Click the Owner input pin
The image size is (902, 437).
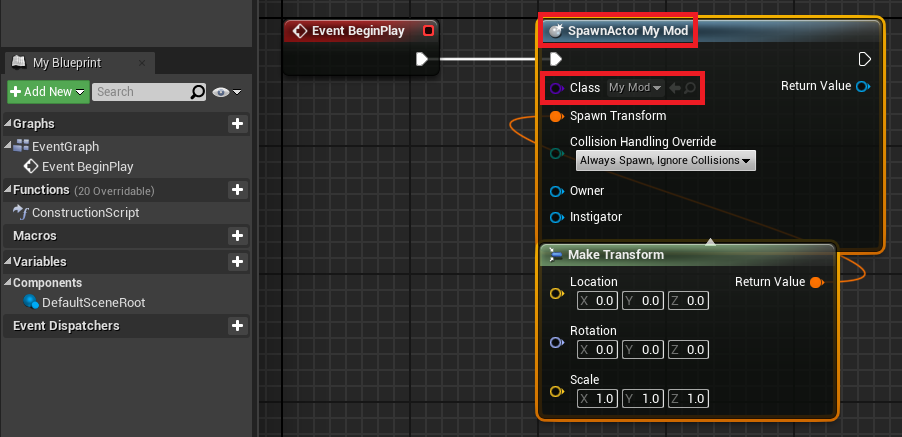(x=557, y=191)
